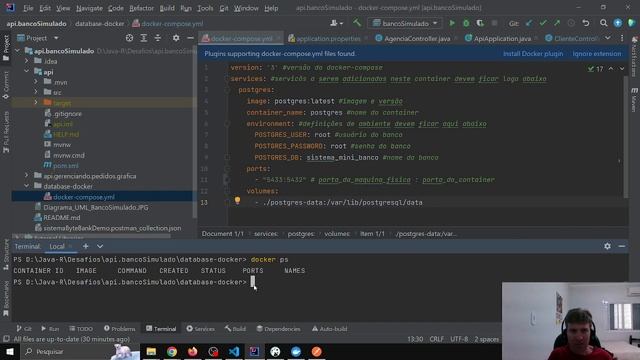This screenshot has width=640, height=360.
Task: Expand the .idea folder
Action: [27, 61]
